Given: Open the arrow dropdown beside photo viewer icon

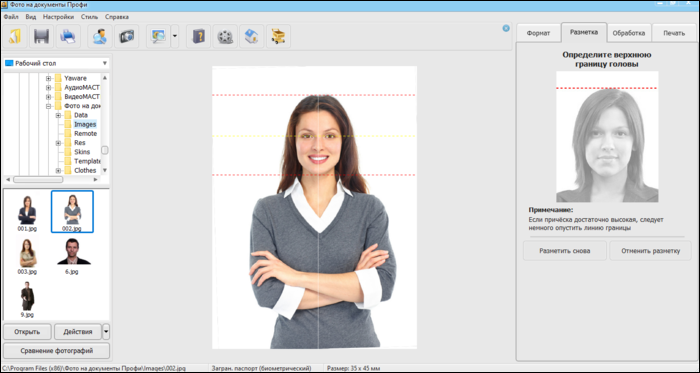Looking at the screenshot, I should click(x=175, y=37).
